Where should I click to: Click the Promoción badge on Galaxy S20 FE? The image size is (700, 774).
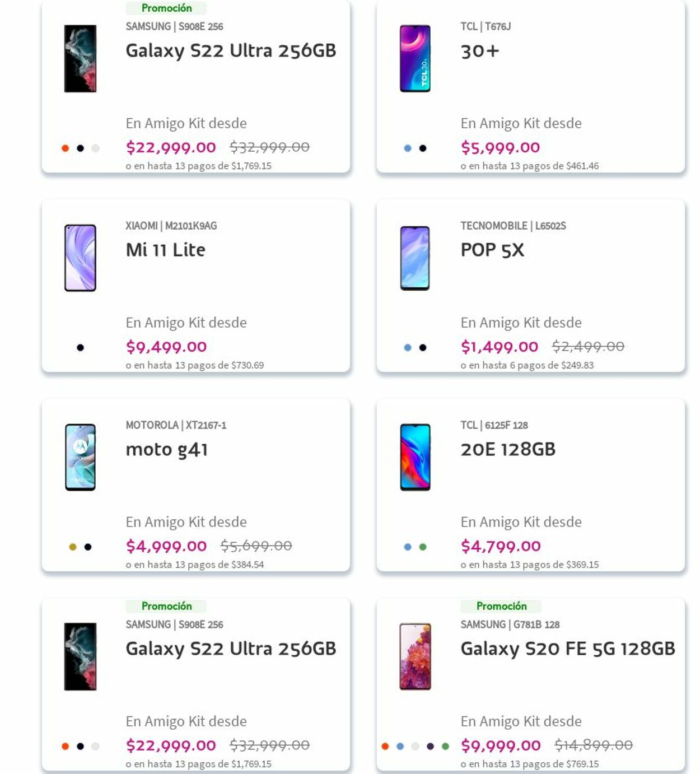click(x=501, y=606)
